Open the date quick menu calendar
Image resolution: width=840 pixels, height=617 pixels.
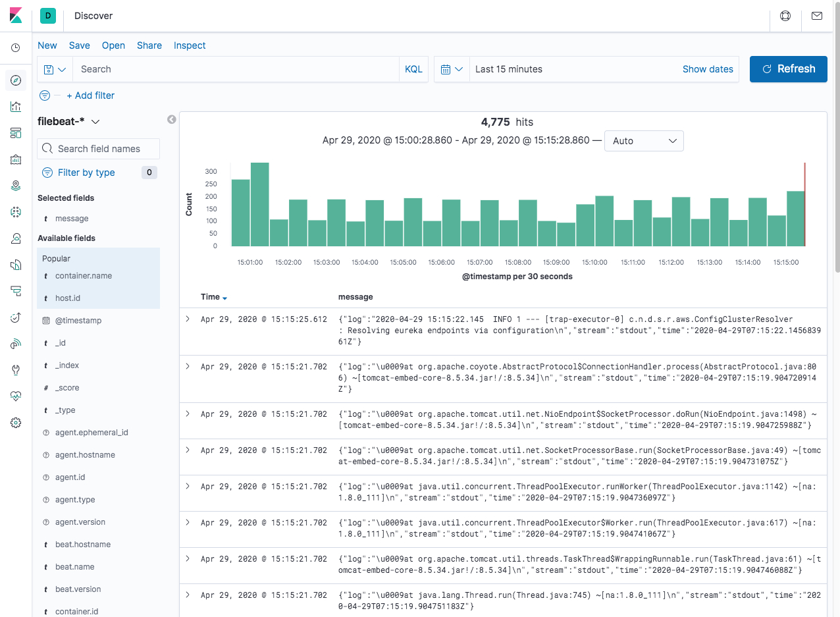[x=452, y=69]
